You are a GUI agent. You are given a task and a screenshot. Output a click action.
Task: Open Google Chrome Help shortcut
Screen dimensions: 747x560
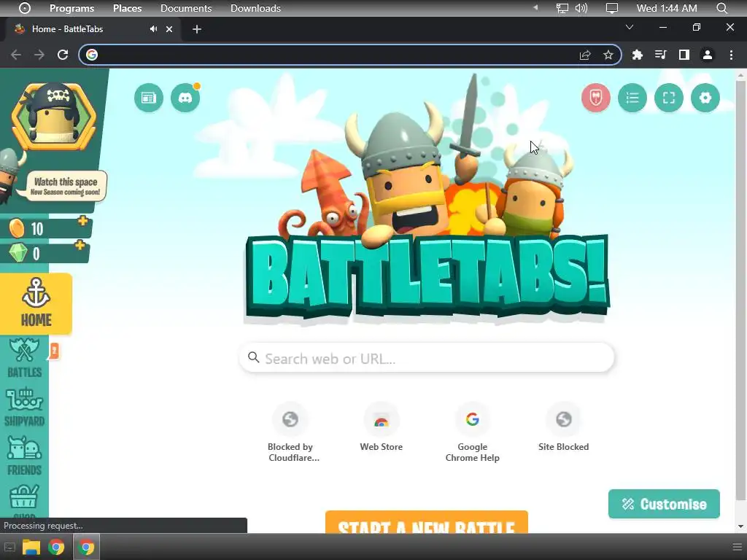(x=472, y=432)
